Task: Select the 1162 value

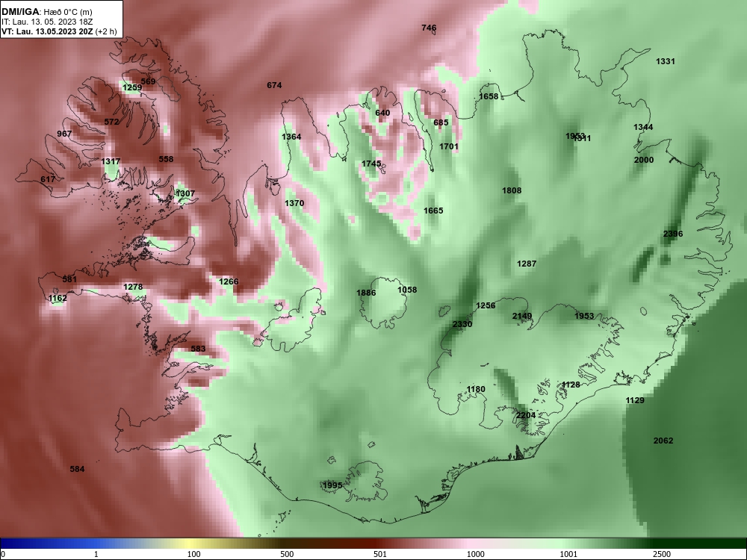Action: coord(58,299)
